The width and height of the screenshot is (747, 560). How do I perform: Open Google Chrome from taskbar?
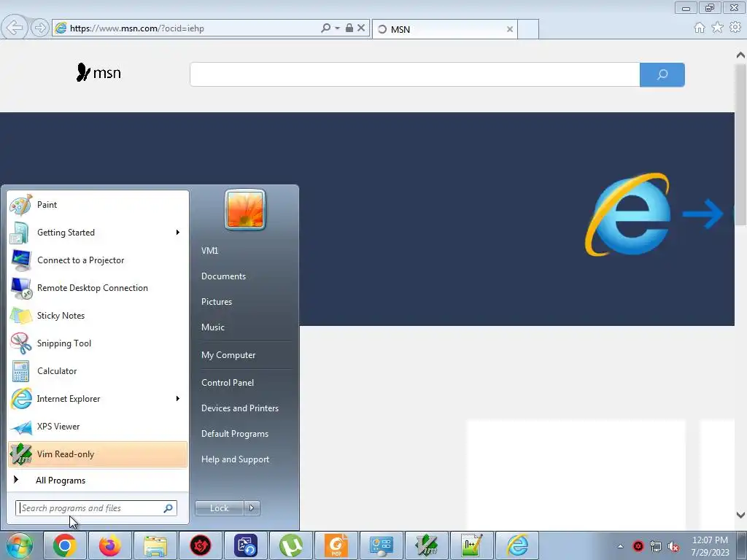[65, 545]
